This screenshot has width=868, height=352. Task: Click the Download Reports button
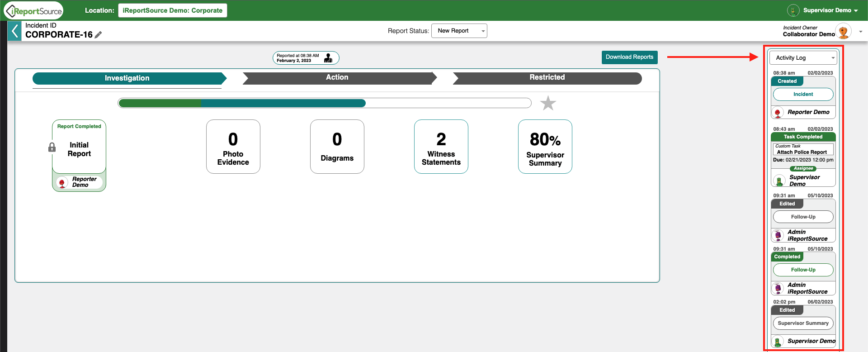coord(629,57)
